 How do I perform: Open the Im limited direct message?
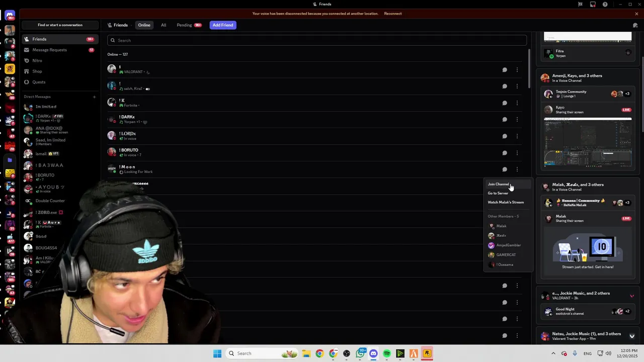[59, 107]
